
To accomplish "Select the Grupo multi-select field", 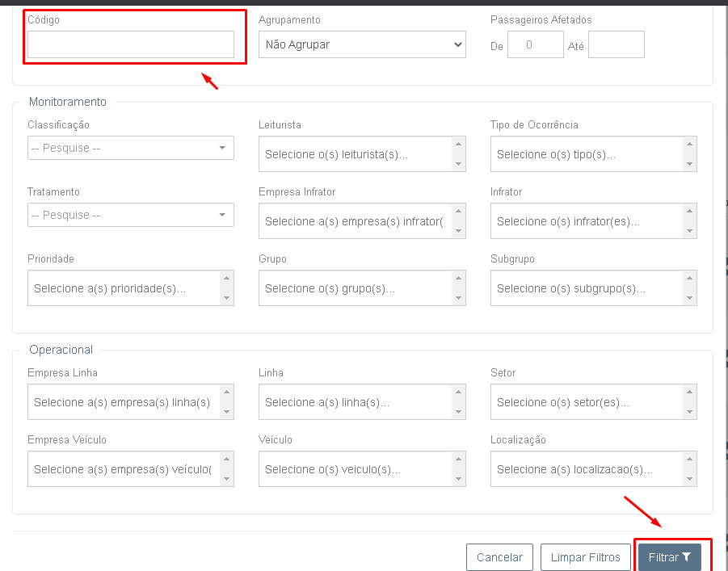I will (x=356, y=288).
